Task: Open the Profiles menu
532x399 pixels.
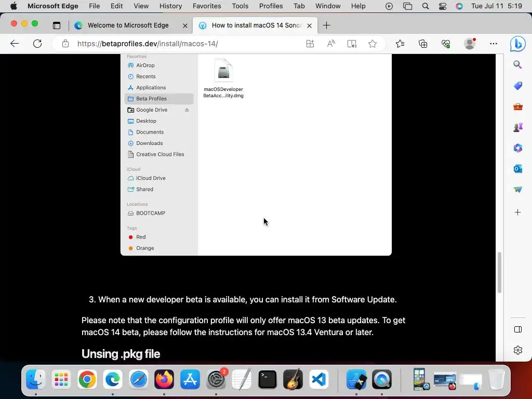Action: point(271,6)
